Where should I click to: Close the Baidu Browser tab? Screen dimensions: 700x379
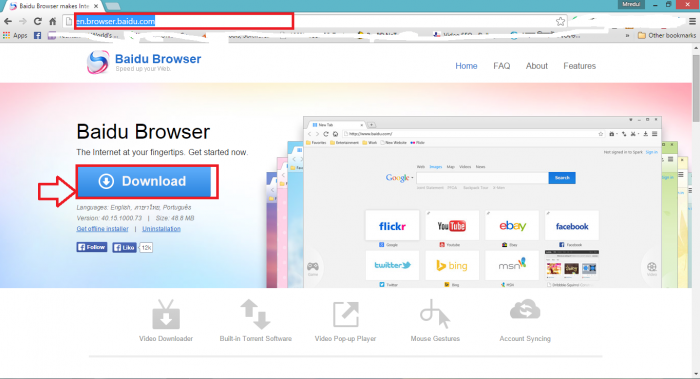click(96, 6)
